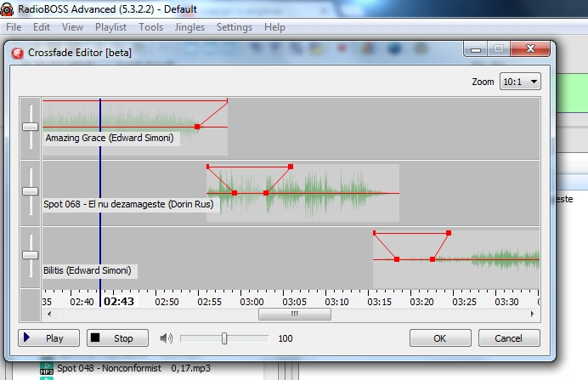Open the Settings menu
The width and height of the screenshot is (588, 380).
[235, 27]
